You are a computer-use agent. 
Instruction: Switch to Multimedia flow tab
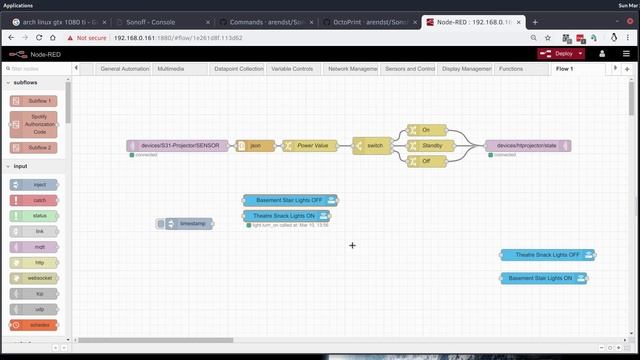[x=180, y=69]
